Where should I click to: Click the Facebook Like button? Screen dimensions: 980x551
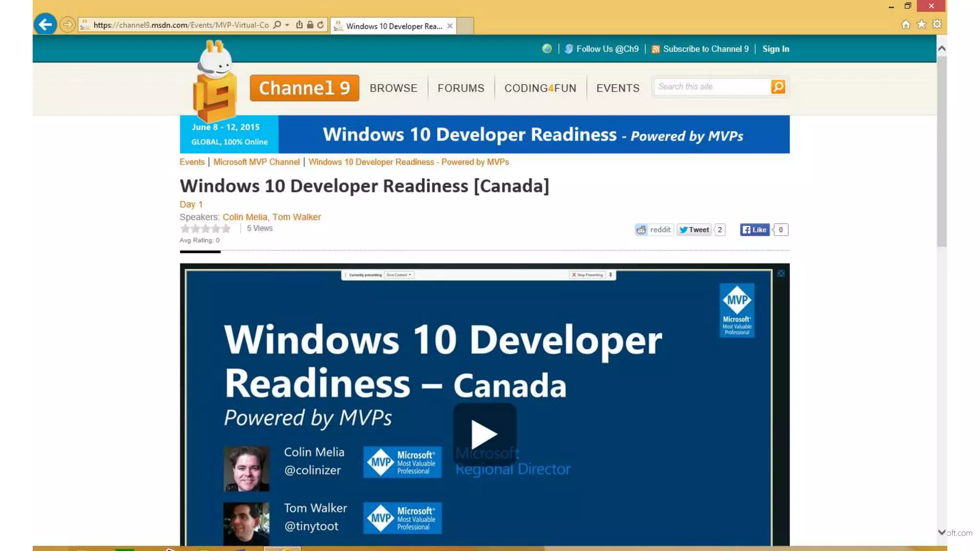click(755, 230)
